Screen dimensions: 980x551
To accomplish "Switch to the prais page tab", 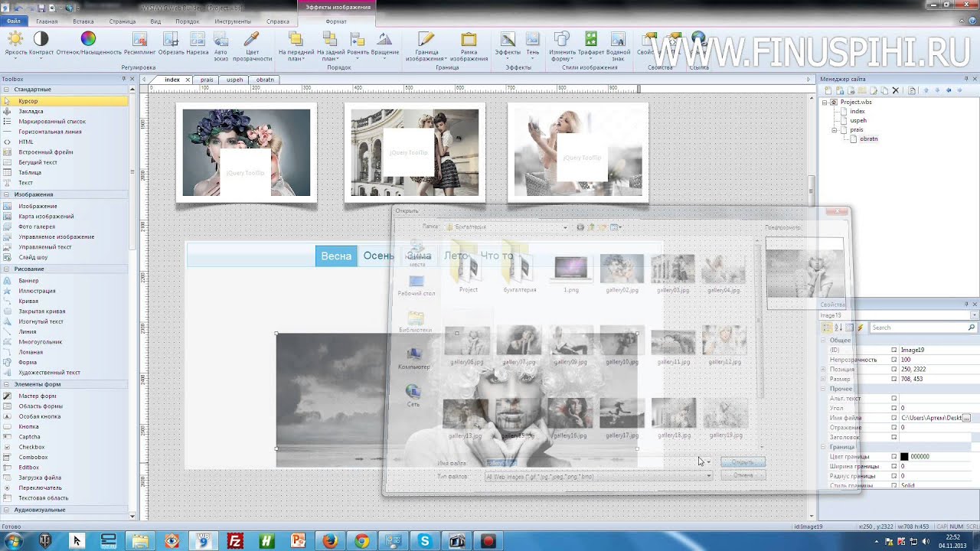I will 207,80.
